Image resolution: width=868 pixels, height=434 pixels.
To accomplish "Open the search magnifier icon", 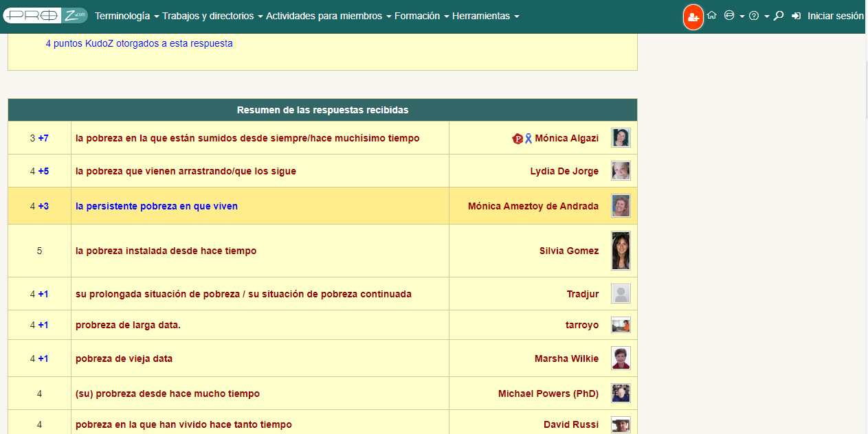I will [x=779, y=15].
